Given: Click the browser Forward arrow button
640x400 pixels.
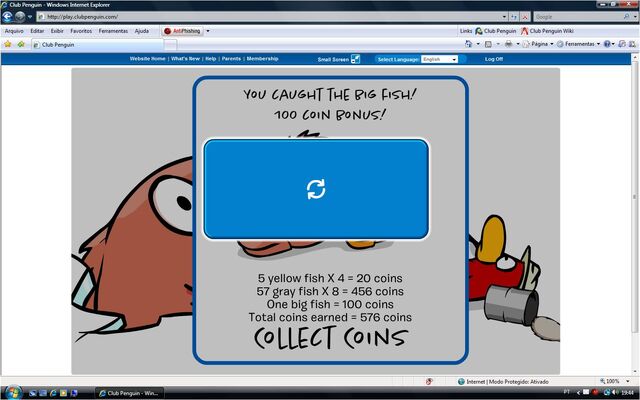Looking at the screenshot, I should [20, 17].
